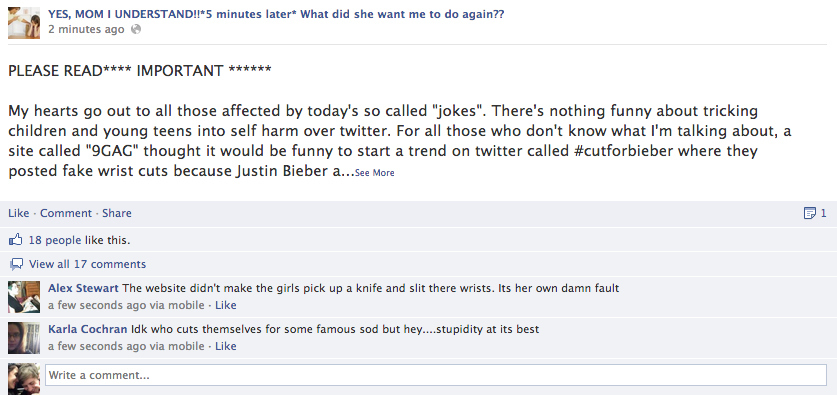Click the public globe privacy icon

136,29
